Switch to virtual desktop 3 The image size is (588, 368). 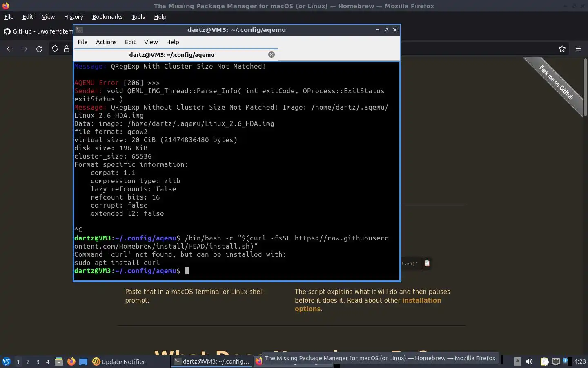pos(38,361)
